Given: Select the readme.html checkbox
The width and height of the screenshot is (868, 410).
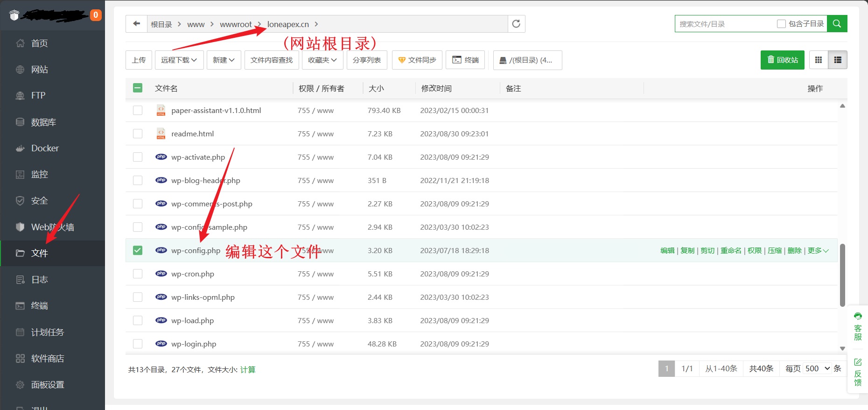Looking at the screenshot, I should (138, 134).
